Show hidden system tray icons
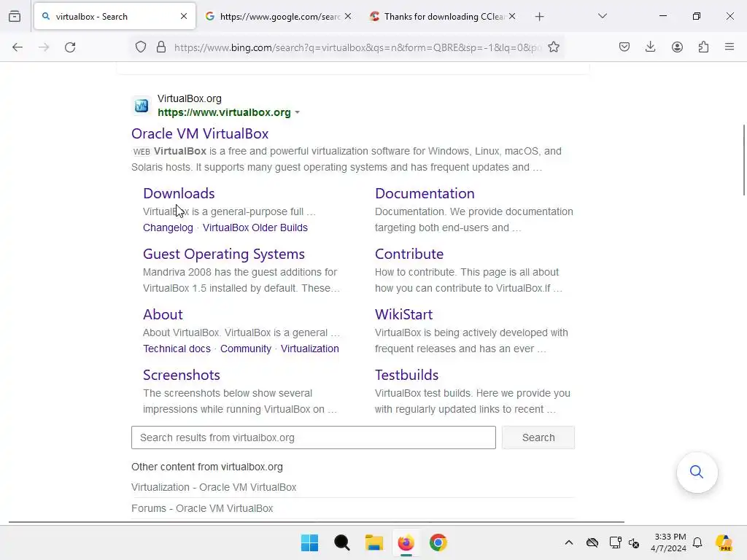Screen dimensions: 747x560 pos(569,542)
